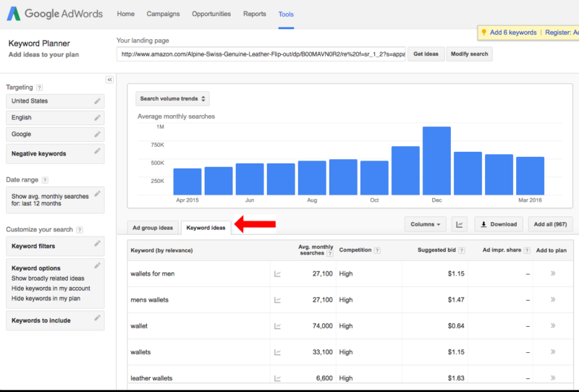Click the December bar in chart
The width and height of the screenshot is (579, 392).
[x=436, y=161]
